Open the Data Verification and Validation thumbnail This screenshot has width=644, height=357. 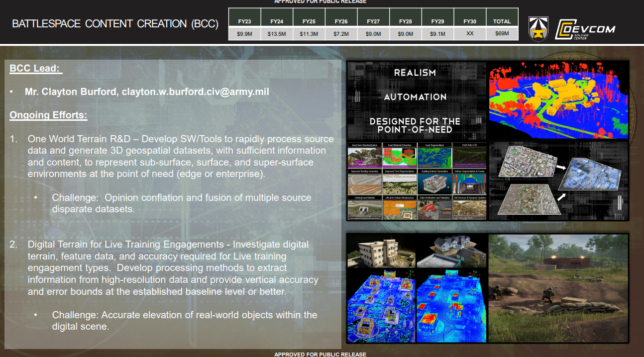(x=434, y=207)
